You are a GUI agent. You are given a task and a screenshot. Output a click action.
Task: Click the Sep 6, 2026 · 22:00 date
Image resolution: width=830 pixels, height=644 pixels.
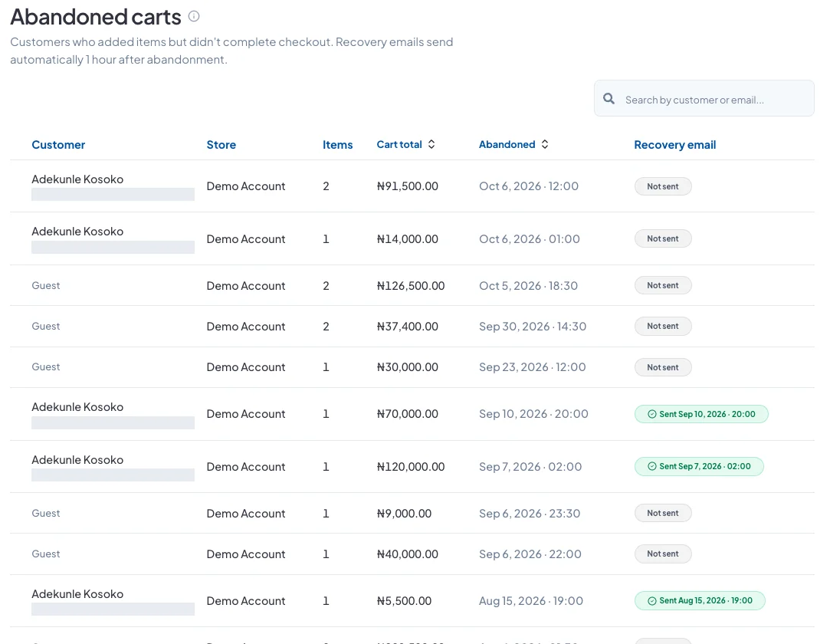tap(530, 554)
